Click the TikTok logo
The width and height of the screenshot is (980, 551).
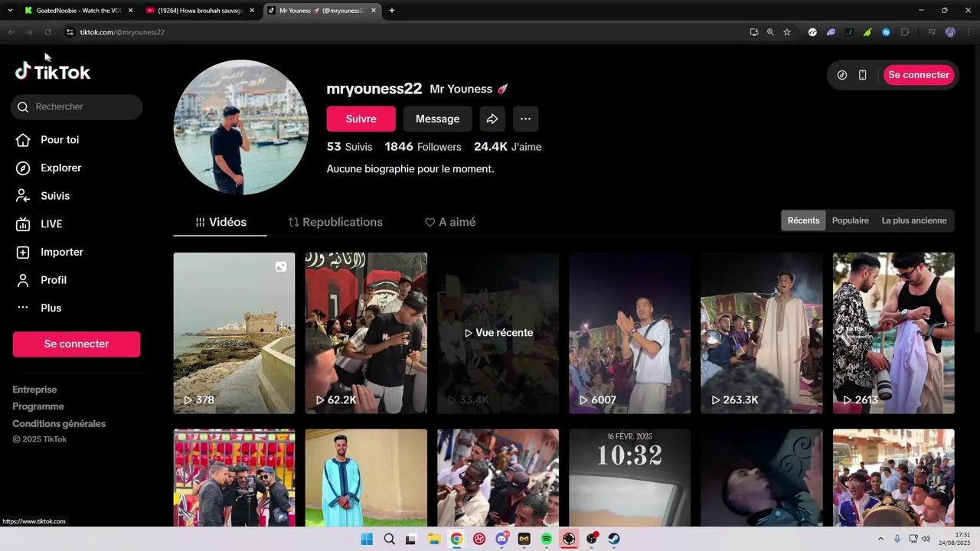tap(53, 72)
